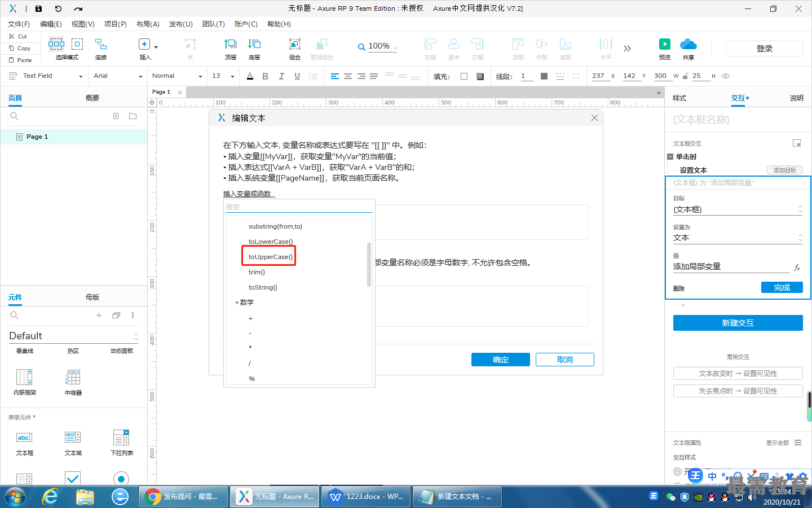Click the 确定 button in dialog
The width and height of the screenshot is (812, 508).
tap(501, 360)
